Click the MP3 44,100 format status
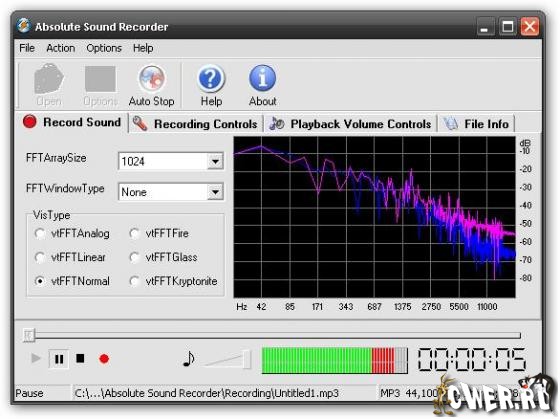The height and width of the screenshot is (419, 560). [409, 393]
